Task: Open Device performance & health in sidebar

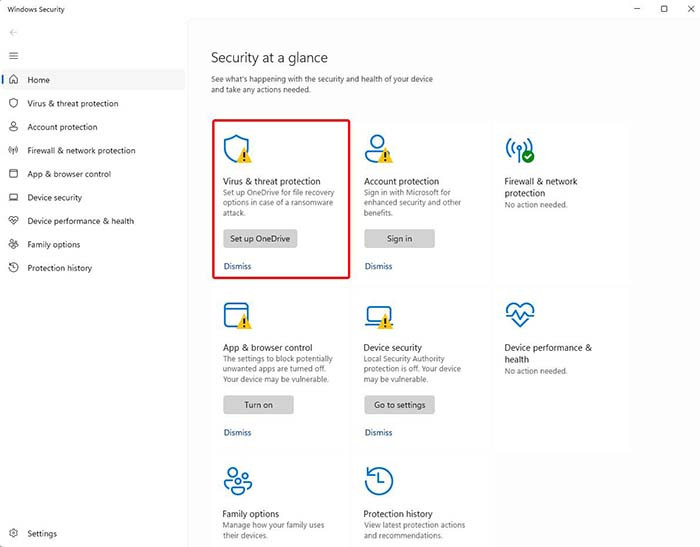Action: 93,221
